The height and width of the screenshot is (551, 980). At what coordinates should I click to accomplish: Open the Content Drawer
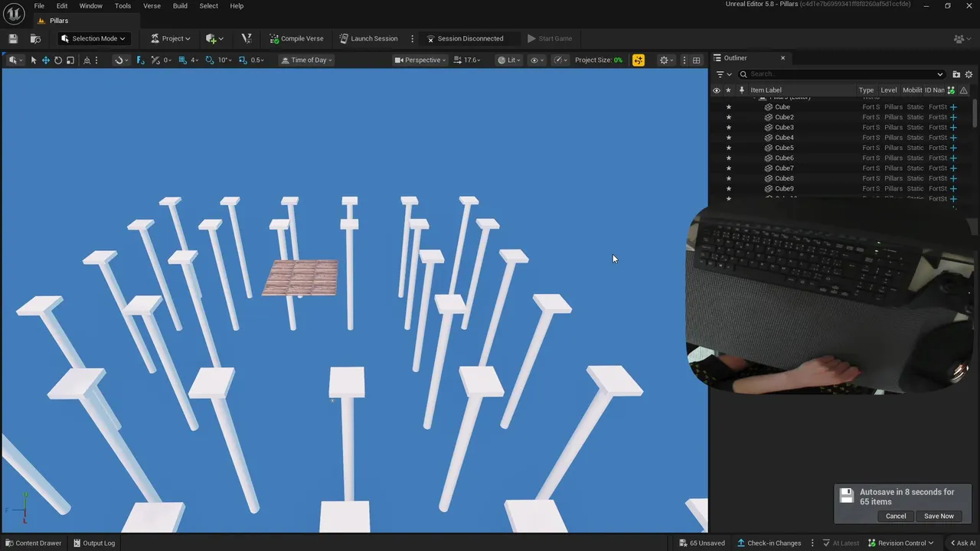(33, 543)
